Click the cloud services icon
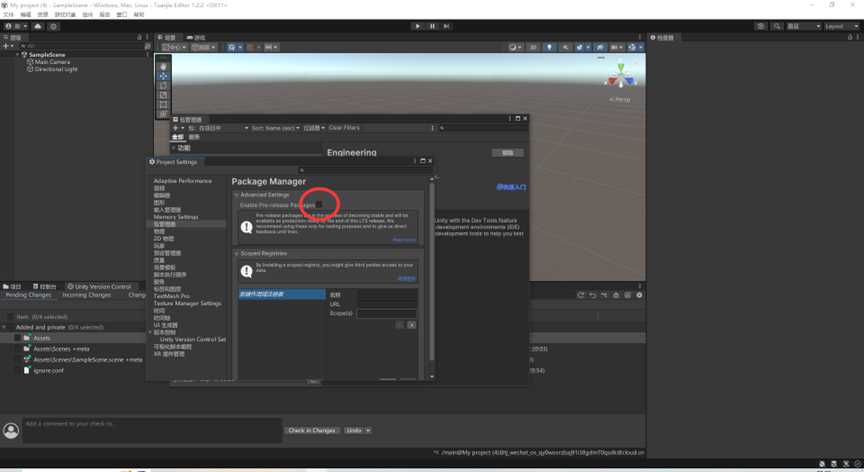The height and width of the screenshot is (472, 864). (x=38, y=26)
